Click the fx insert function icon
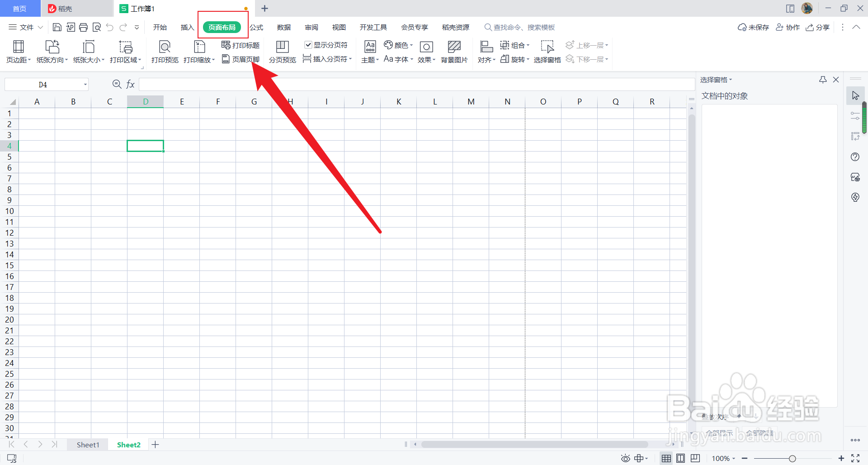The image size is (868, 465). 130,84
